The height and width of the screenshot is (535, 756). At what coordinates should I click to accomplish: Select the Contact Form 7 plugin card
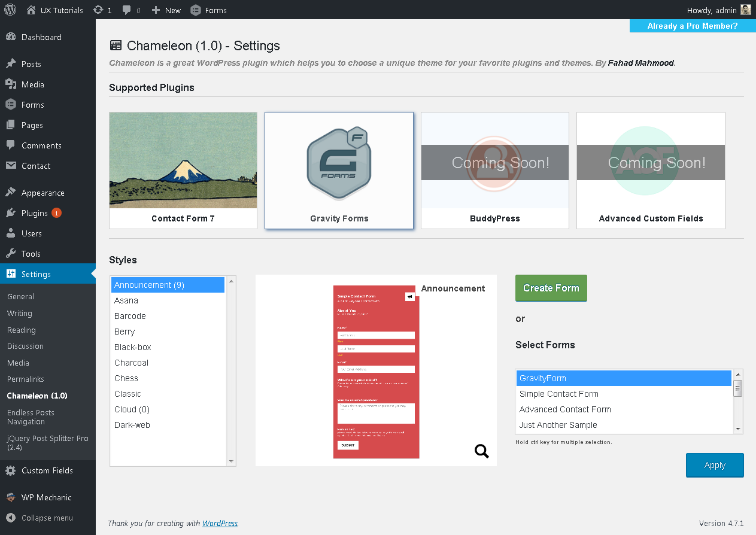point(183,171)
